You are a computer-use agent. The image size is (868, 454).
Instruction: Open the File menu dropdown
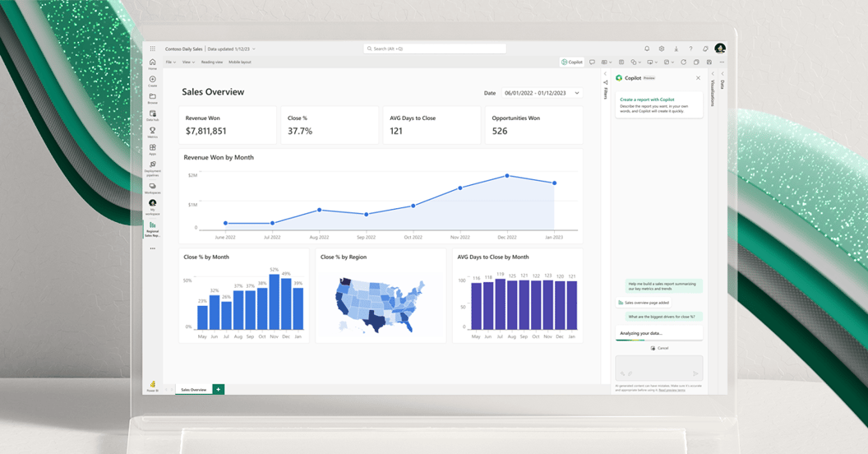[170, 62]
